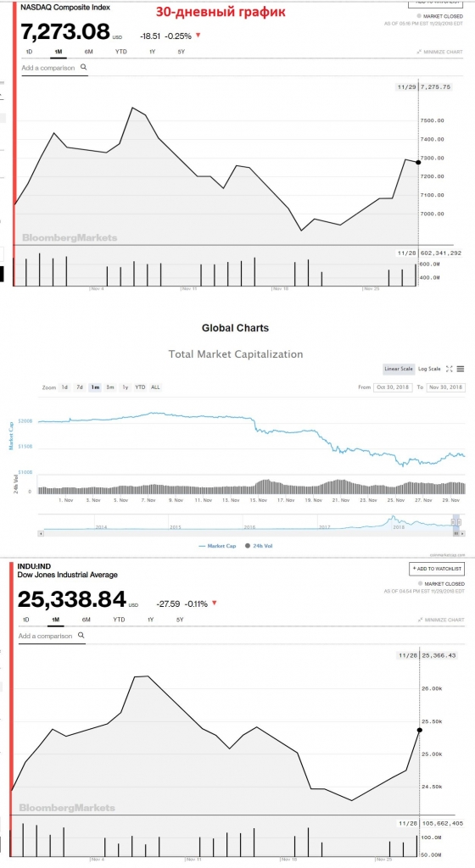The width and height of the screenshot is (475, 868).
Task: Click the Dow Jones price 25,338.84
Action: (72, 599)
